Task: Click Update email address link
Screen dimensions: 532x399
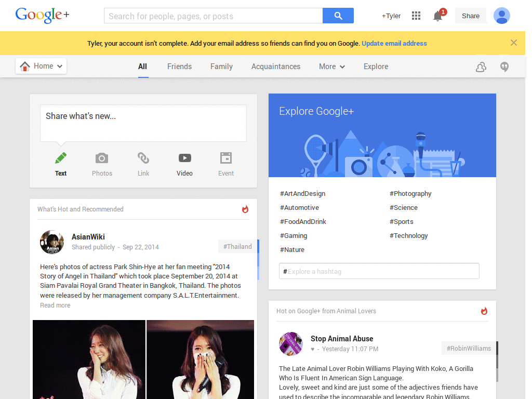Action: pos(394,44)
